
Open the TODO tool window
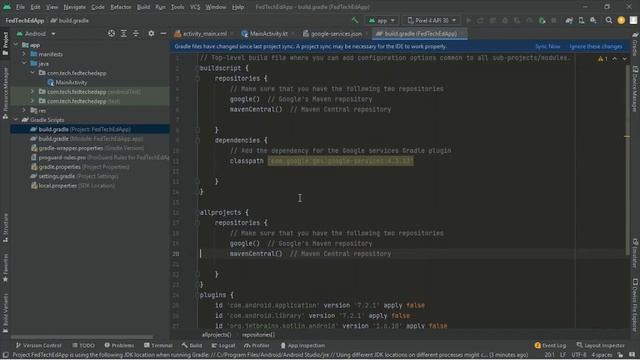click(83, 345)
